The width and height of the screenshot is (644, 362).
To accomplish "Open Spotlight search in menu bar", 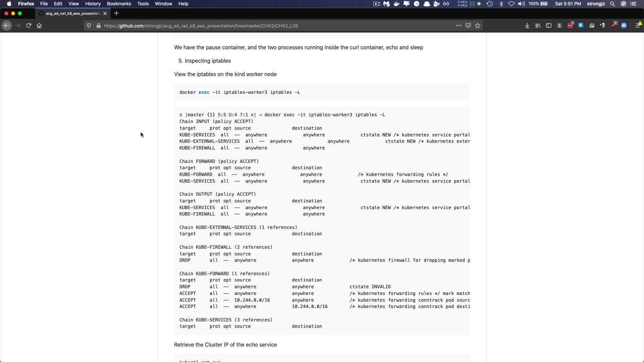I will (612, 4).
